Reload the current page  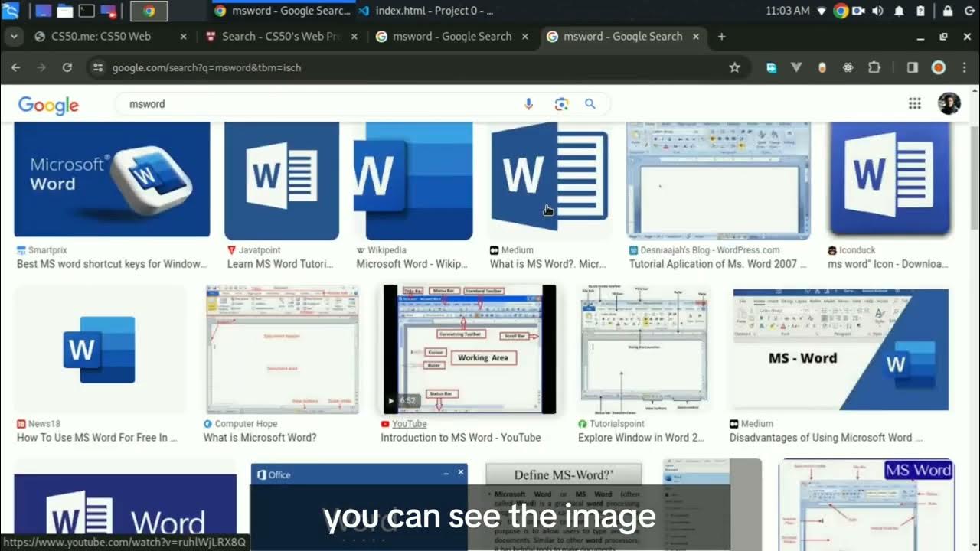(x=67, y=67)
